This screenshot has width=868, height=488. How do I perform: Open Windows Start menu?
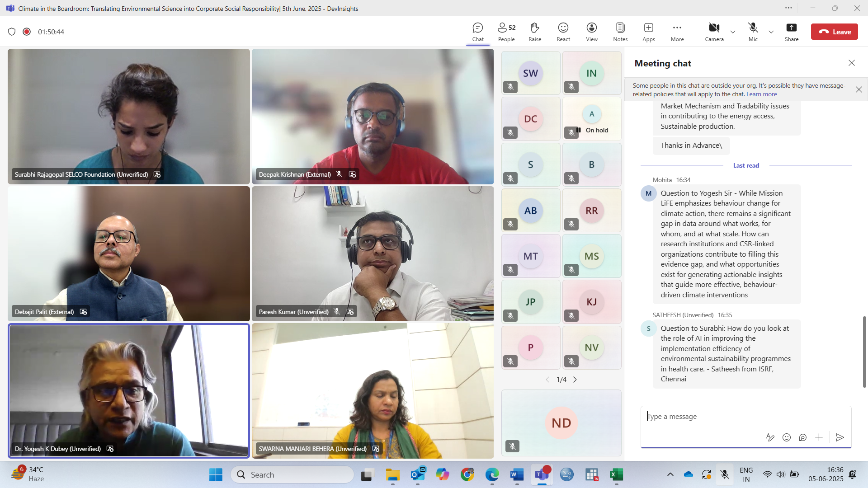[216, 474]
